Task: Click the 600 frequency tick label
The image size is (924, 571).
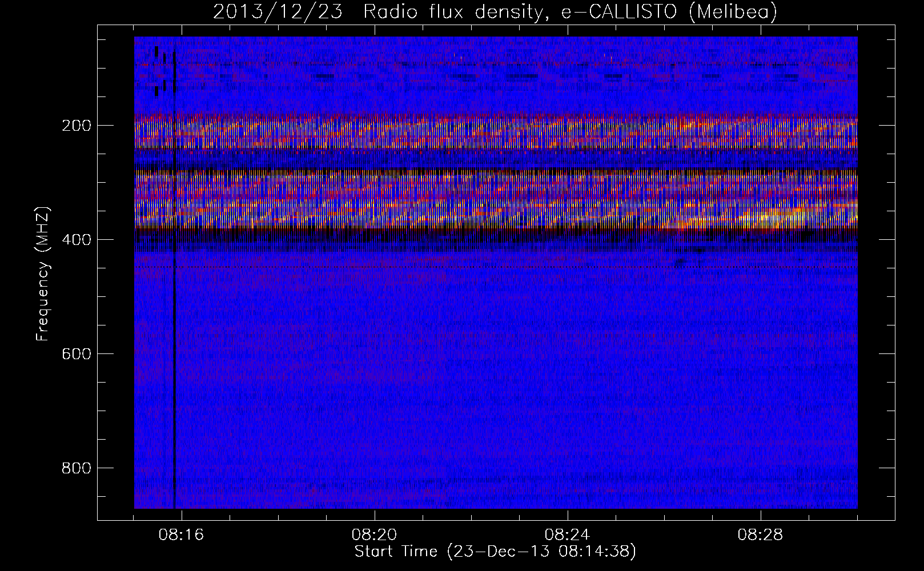Action: tap(77, 354)
